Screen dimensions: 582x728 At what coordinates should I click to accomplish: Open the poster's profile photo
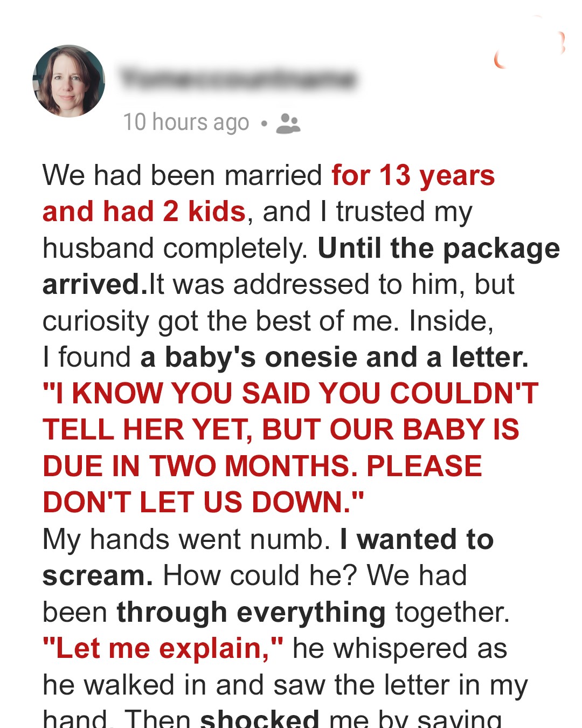pyautogui.click(x=69, y=81)
